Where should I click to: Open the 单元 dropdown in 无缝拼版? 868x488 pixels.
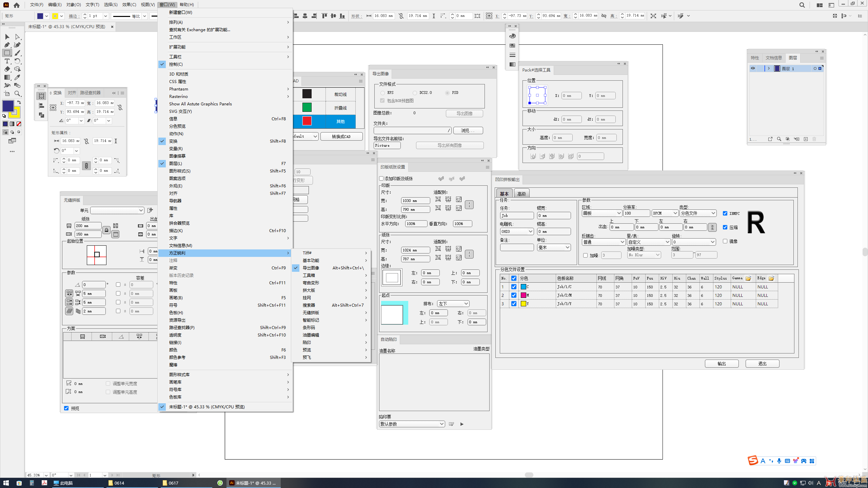tap(117, 210)
